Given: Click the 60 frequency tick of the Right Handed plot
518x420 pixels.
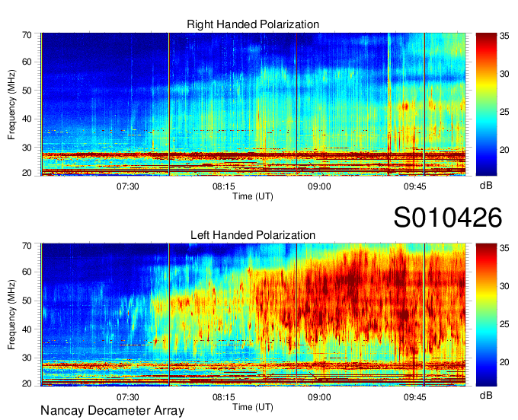Looking at the screenshot, I should tap(27, 62).
